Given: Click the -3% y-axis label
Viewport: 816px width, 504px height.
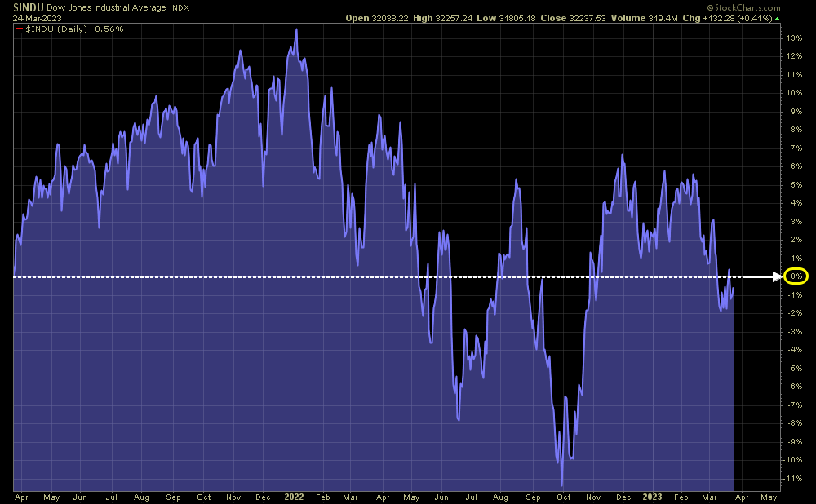Looking at the screenshot, I should click(795, 332).
